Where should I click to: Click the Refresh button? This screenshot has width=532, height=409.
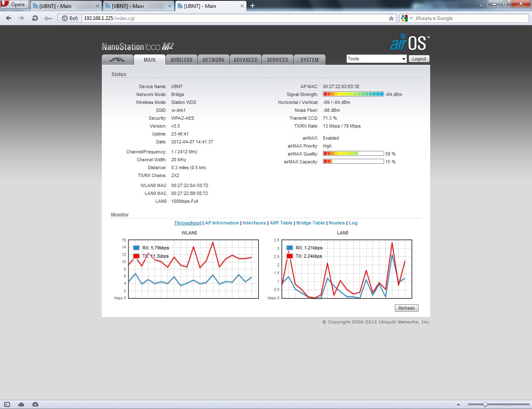(x=406, y=308)
